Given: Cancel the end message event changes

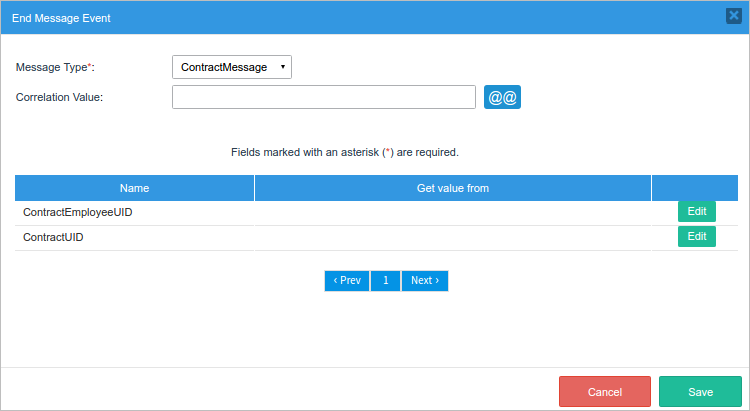Looking at the screenshot, I should point(605,392).
